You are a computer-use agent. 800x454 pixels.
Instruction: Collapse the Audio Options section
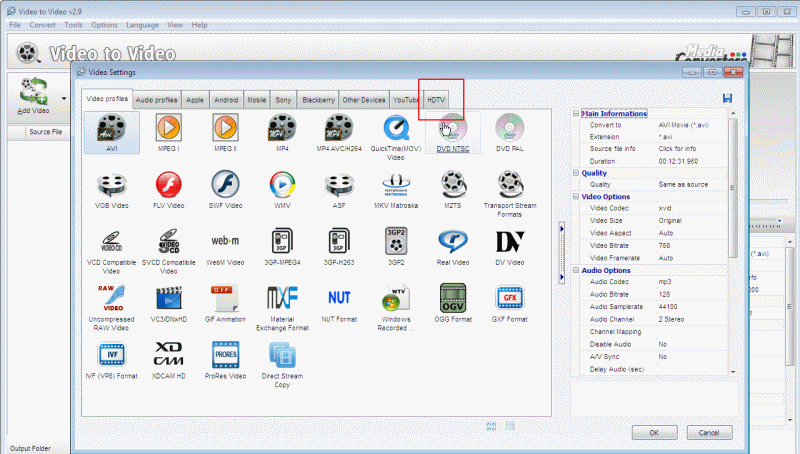[576, 270]
